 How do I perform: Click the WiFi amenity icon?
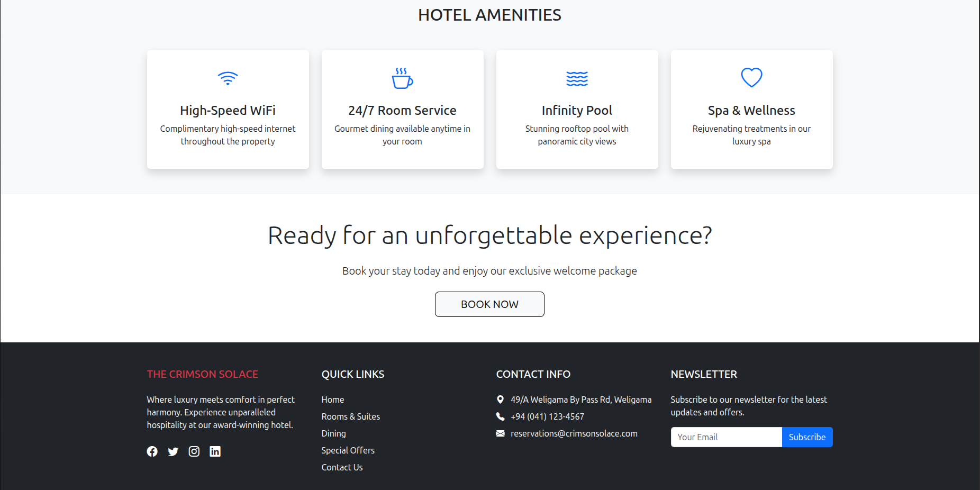[228, 78]
